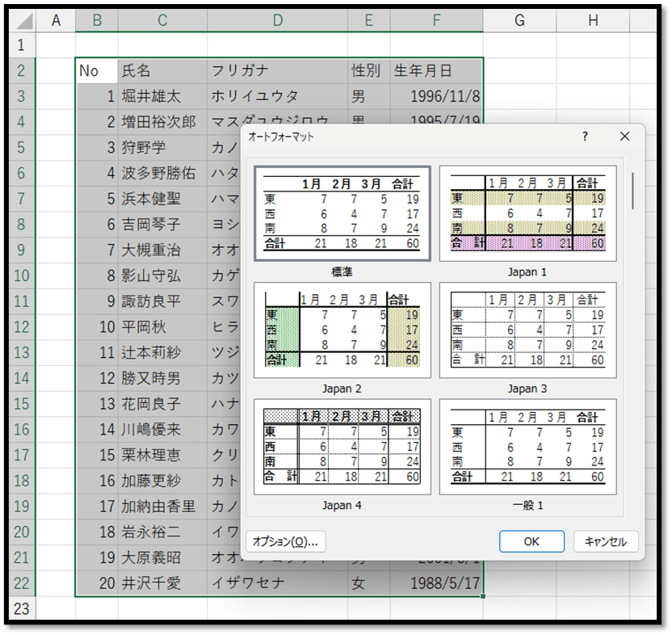Select column G header
Image resolution: width=672 pixels, height=635 pixels.
click(x=519, y=20)
